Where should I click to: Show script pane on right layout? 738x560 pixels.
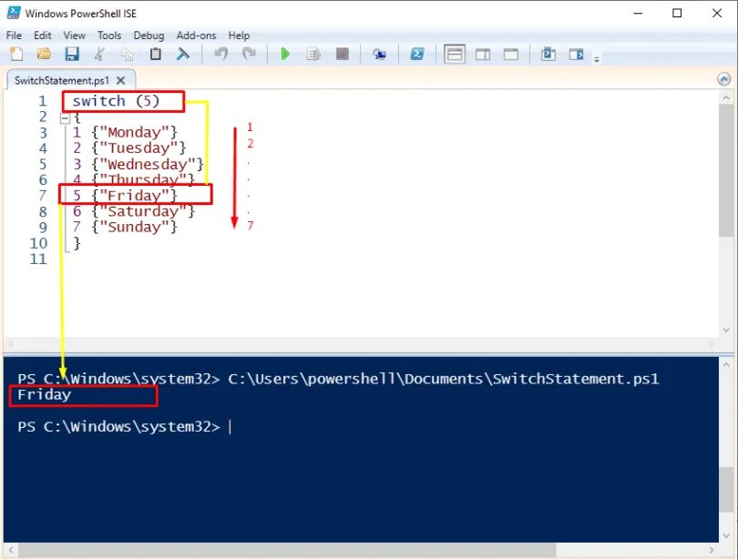(482, 54)
